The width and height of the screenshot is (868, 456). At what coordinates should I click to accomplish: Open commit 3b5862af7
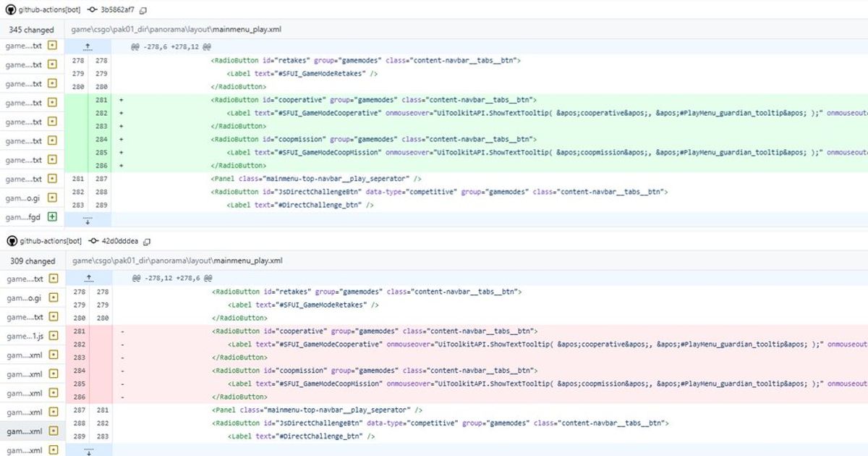click(117, 10)
